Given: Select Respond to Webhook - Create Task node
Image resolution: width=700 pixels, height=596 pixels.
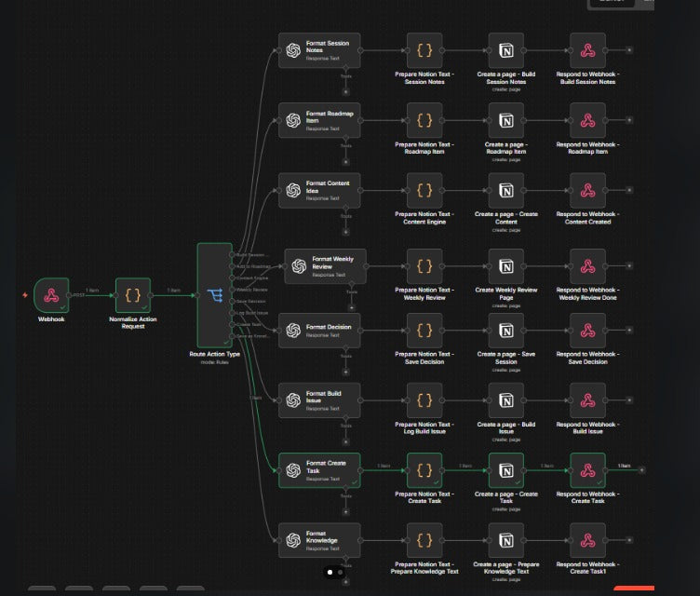Looking at the screenshot, I should 588,470.
